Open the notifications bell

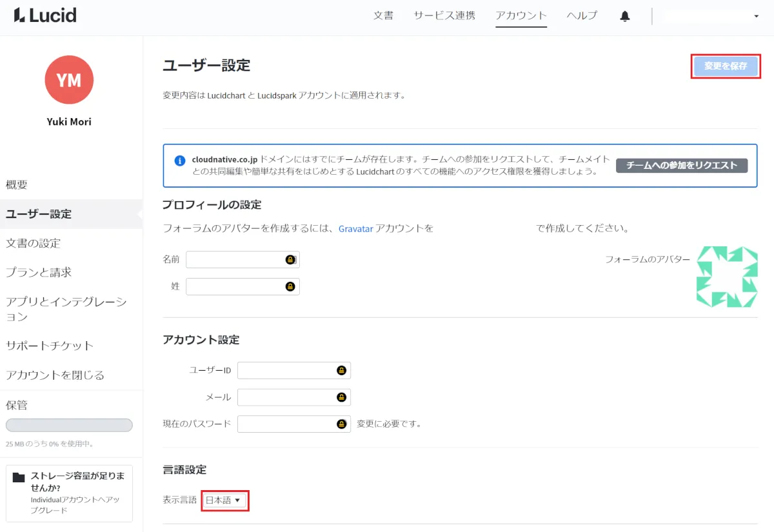pyautogui.click(x=624, y=16)
